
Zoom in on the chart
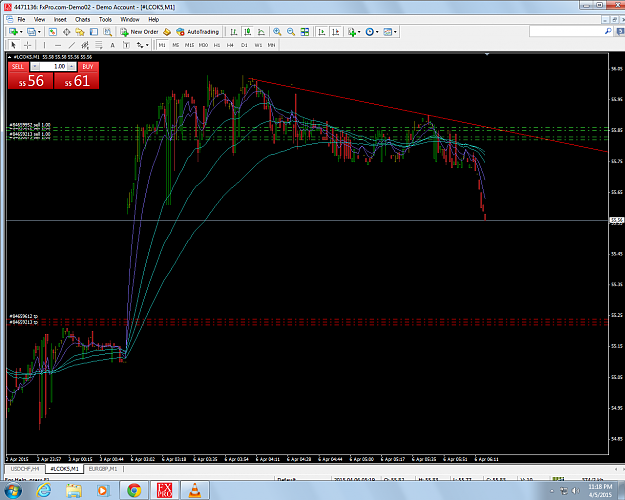pyautogui.click(x=277, y=32)
